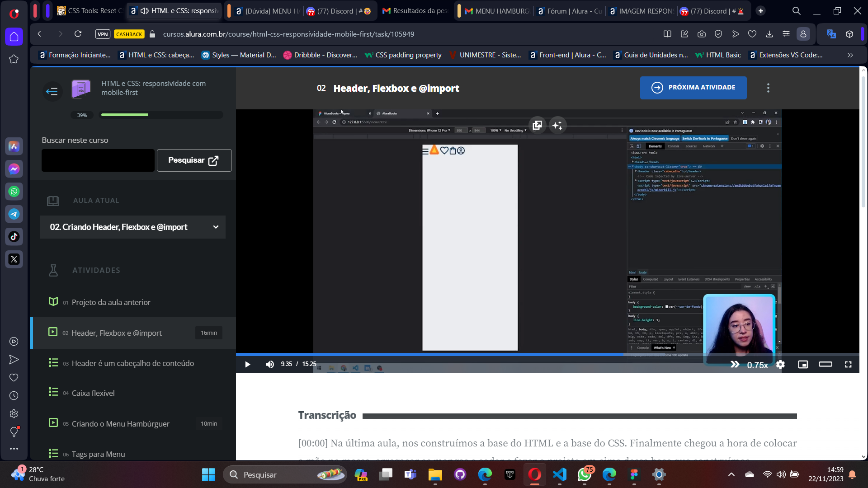Click the PRÓXIMA ATIVIDADE button
This screenshot has height=488, width=868.
[x=693, y=88]
